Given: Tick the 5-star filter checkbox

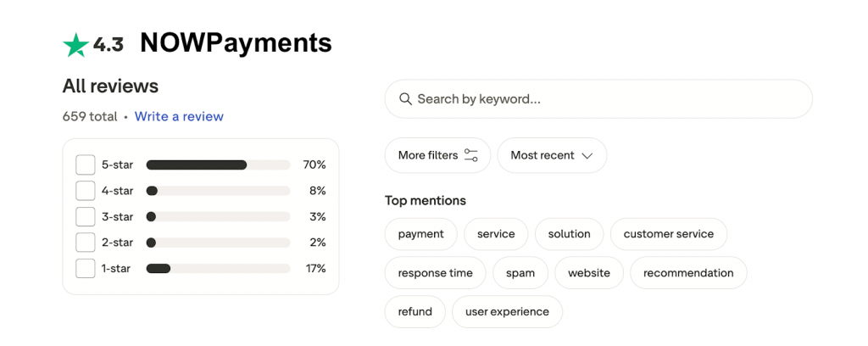Looking at the screenshot, I should point(85,165).
